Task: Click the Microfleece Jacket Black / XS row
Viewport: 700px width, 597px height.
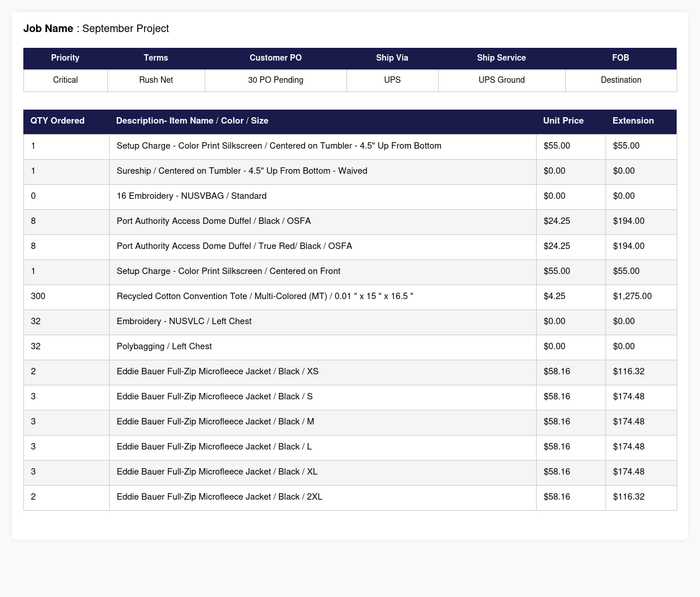Action: pyautogui.click(x=350, y=372)
